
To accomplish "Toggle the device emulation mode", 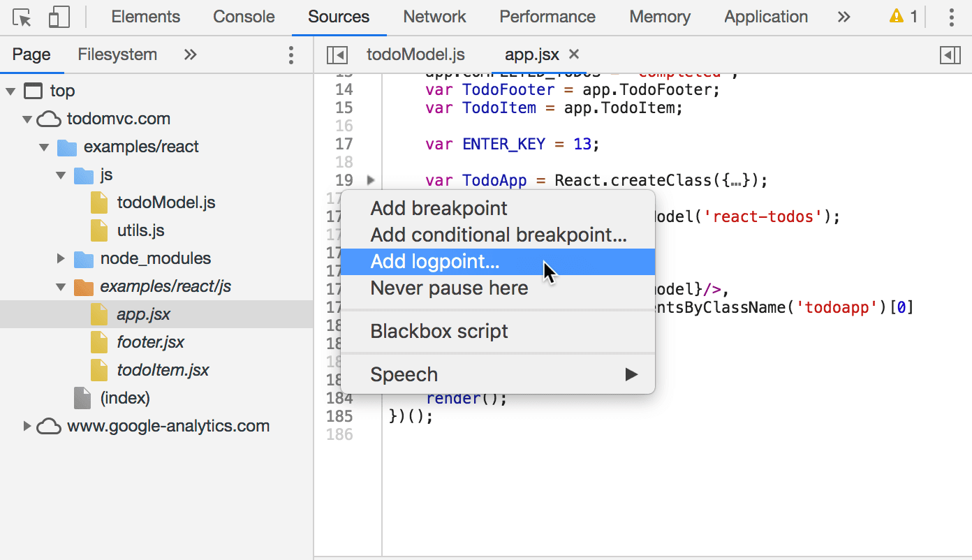I will (x=59, y=17).
